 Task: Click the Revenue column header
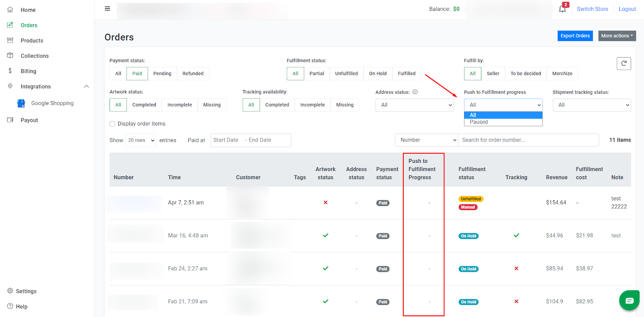click(x=557, y=177)
